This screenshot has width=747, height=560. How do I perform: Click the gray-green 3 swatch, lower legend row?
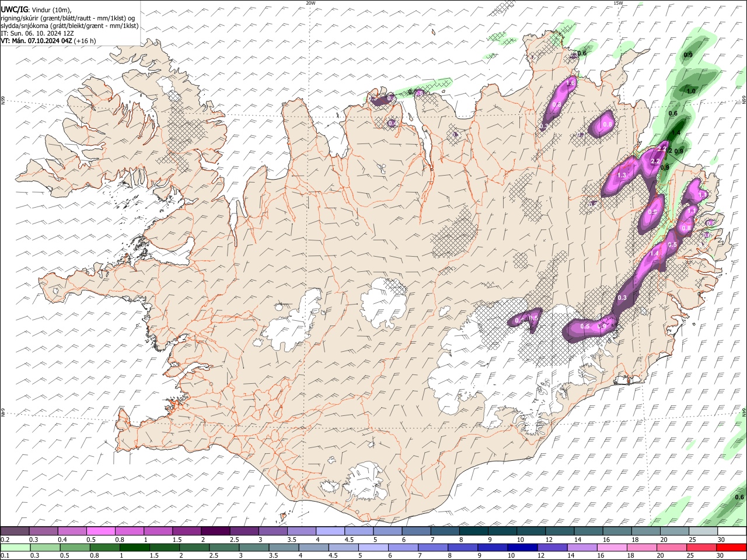click(254, 548)
